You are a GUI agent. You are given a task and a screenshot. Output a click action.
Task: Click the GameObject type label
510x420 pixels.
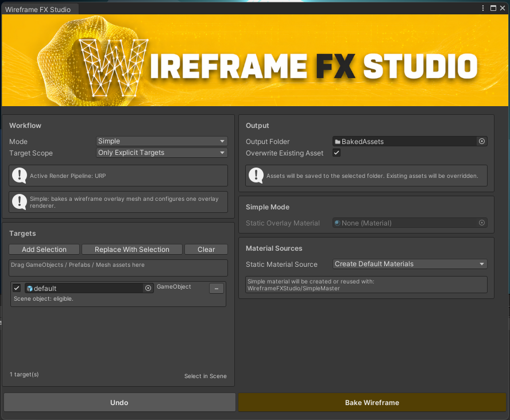point(173,286)
